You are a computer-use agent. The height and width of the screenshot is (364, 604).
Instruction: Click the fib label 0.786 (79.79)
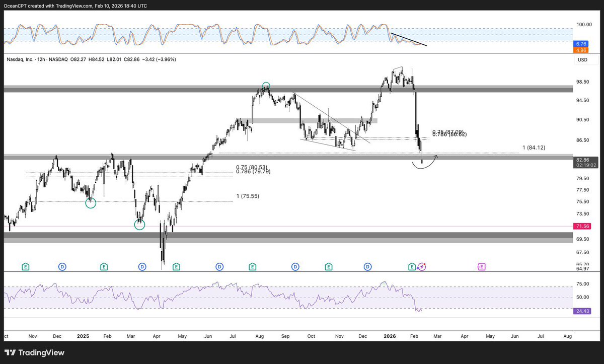[x=253, y=172]
